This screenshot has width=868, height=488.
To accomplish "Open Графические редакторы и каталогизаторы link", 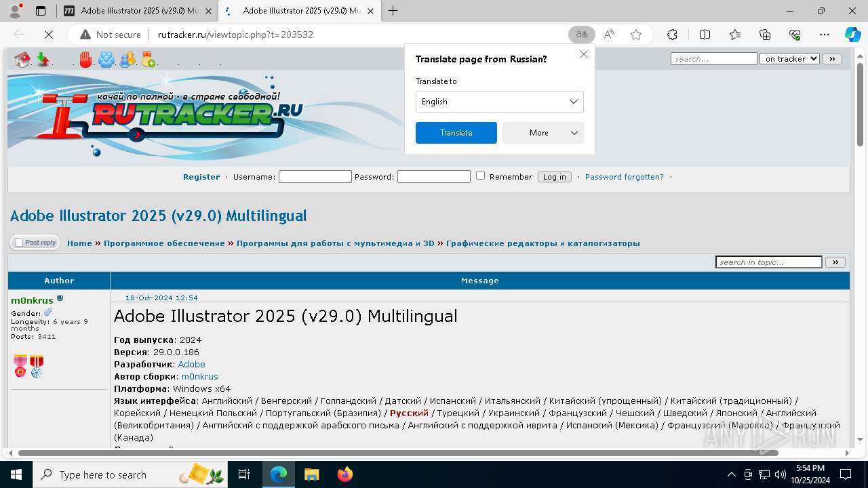I will pyautogui.click(x=542, y=243).
